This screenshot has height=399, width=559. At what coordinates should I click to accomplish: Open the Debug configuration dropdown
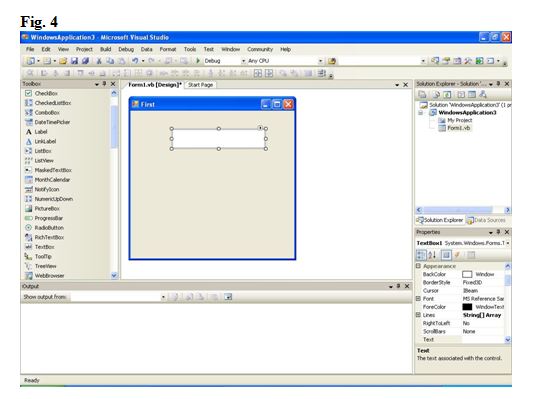click(x=225, y=61)
